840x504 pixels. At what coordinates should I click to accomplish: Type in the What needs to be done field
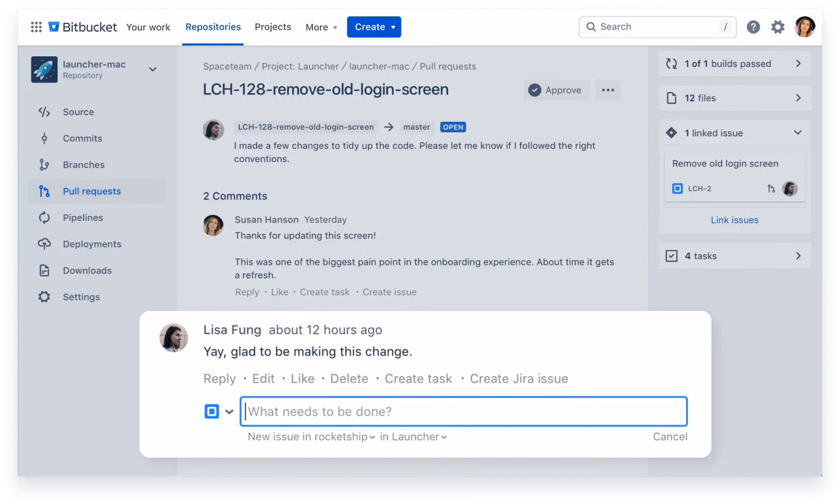pyautogui.click(x=462, y=412)
